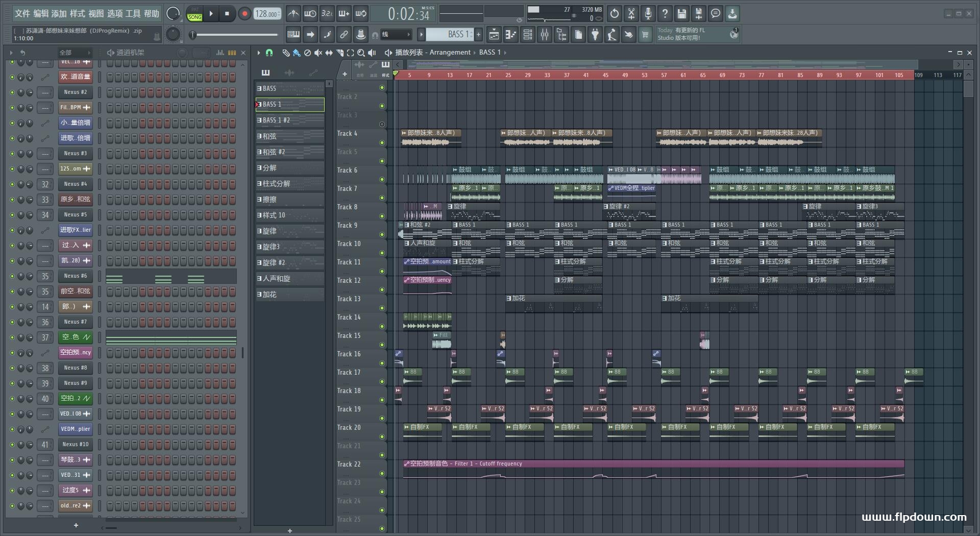This screenshot has width=980, height=536.
Task: Click the multilink to controllers knob icon
Action: (361, 35)
